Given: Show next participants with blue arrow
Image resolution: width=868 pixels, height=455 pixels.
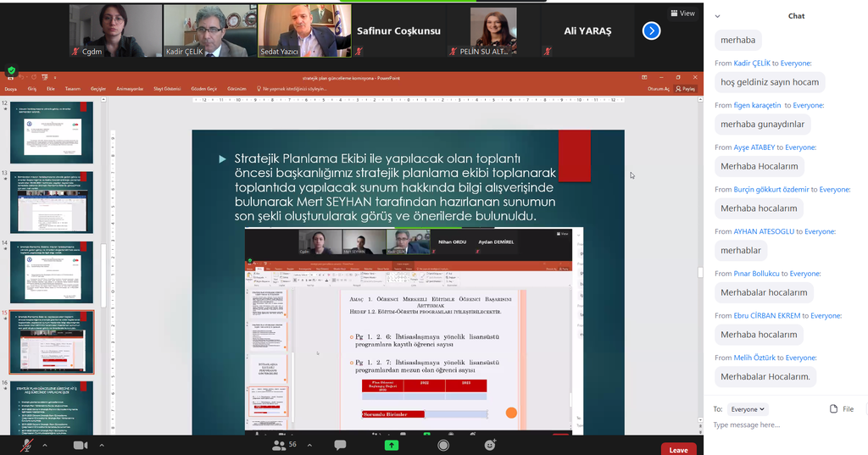Looking at the screenshot, I should 651,31.
